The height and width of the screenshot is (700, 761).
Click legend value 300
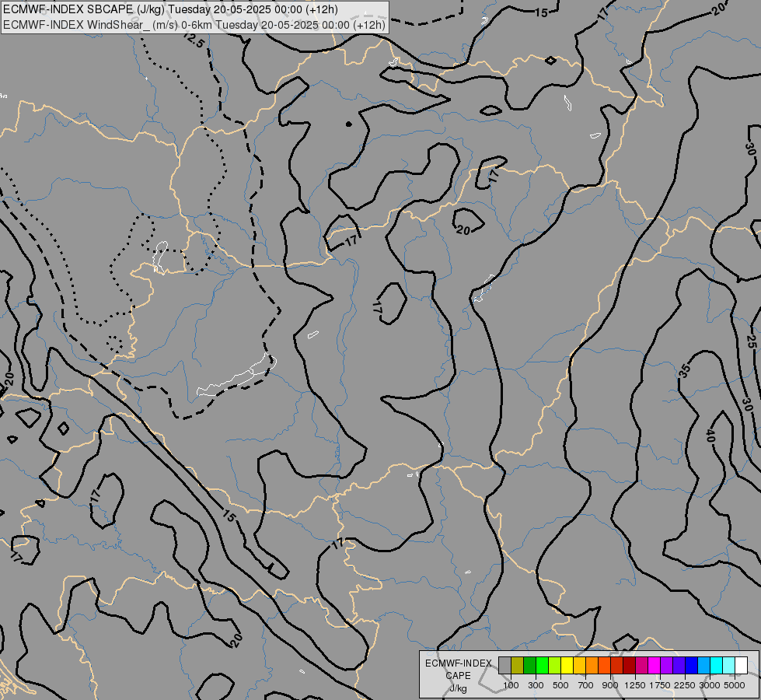tap(536, 685)
